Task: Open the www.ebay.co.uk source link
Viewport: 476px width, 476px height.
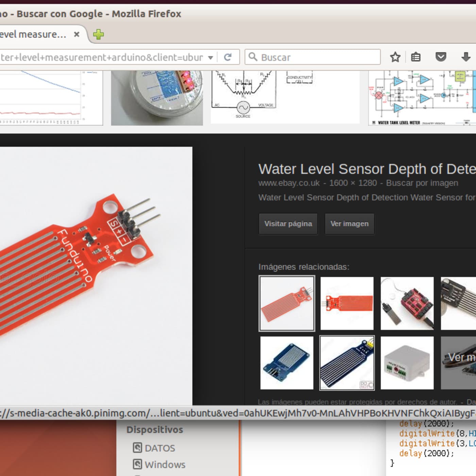Action: pyautogui.click(x=289, y=183)
